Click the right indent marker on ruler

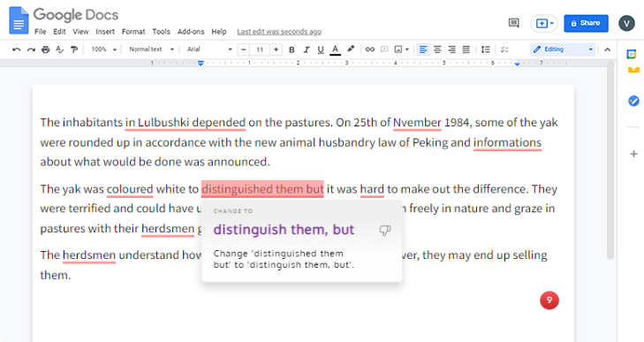point(517,64)
